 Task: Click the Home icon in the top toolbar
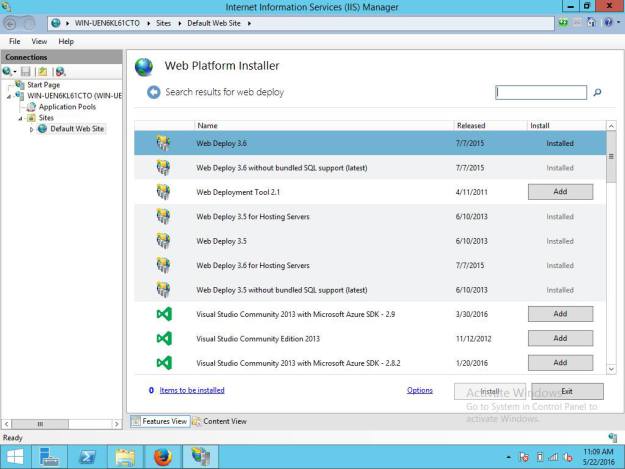(x=591, y=22)
